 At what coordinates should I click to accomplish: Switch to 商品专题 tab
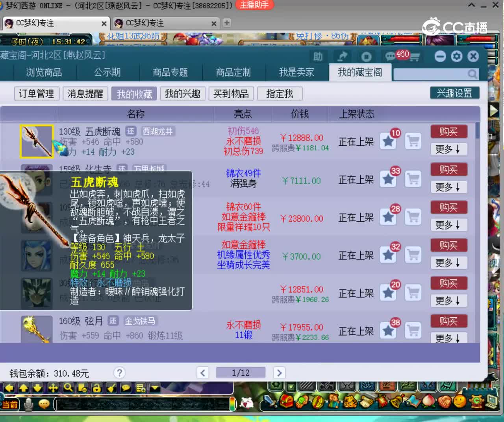coord(170,72)
